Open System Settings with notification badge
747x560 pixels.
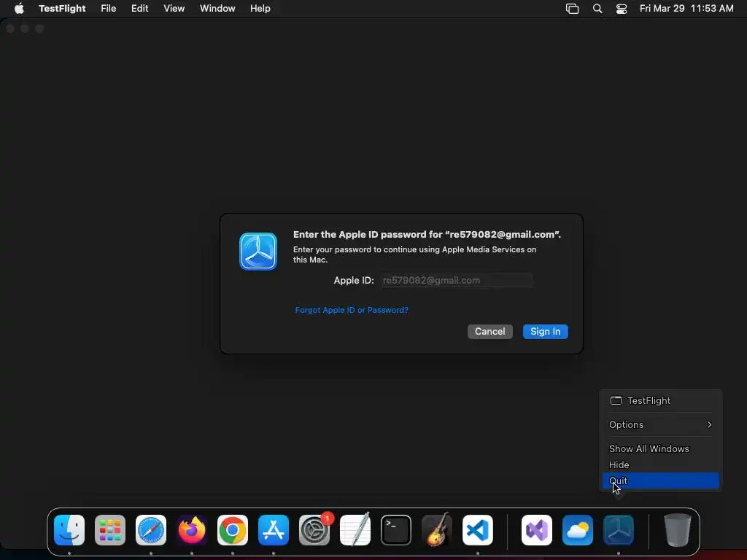pyautogui.click(x=314, y=530)
